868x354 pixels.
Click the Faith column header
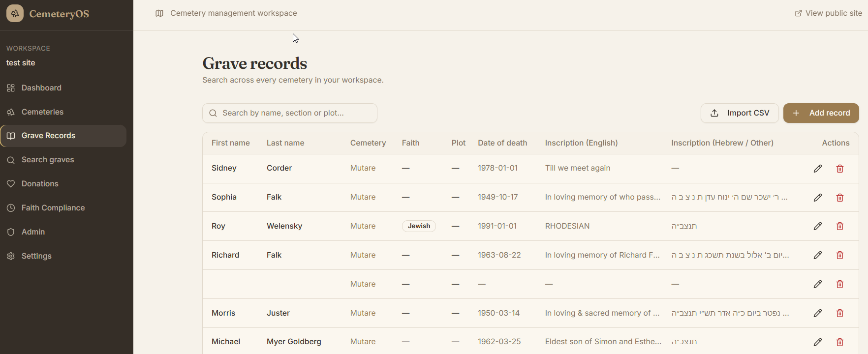[411, 143]
